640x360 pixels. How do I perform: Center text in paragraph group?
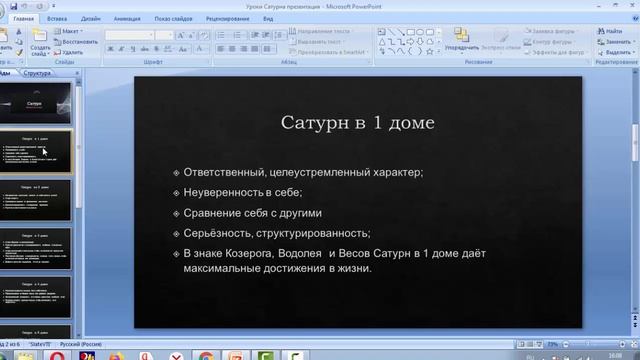[x=232, y=49]
